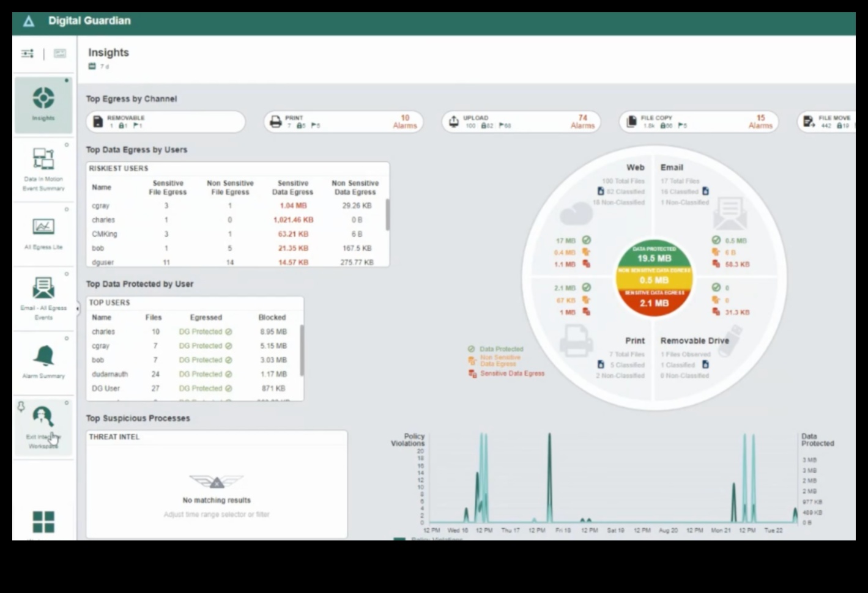The width and height of the screenshot is (868, 593).
Task: Open the Print channel 10 Alarms
Action: click(x=404, y=122)
